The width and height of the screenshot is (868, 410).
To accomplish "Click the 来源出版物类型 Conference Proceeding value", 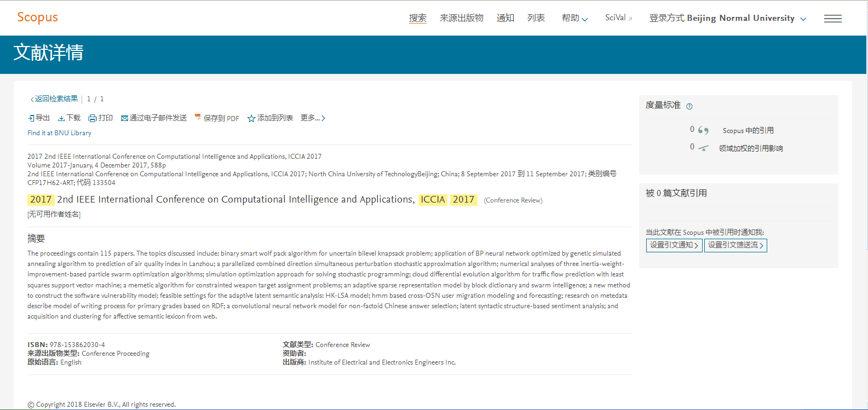I will [x=116, y=354].
